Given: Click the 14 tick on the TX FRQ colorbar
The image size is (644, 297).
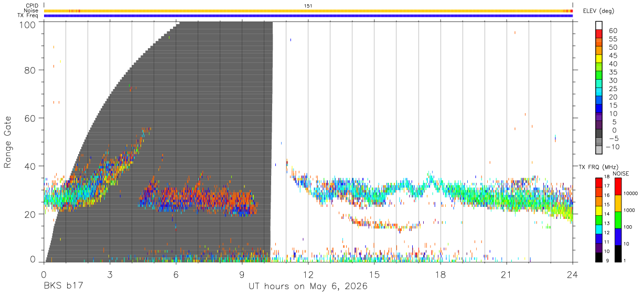Looking at the screenshot, I should [607, 214].
